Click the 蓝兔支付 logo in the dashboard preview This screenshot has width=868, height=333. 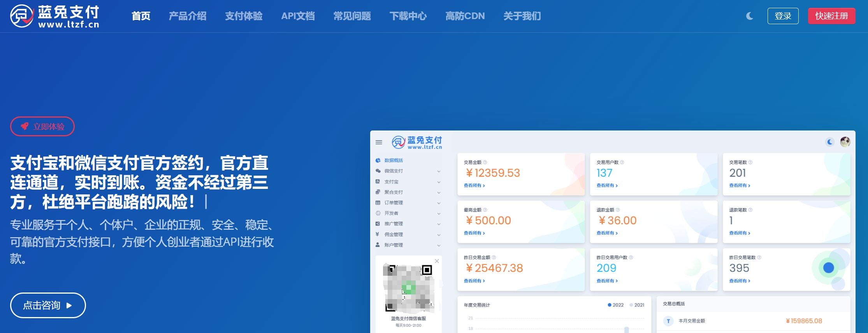click(417, 143)
